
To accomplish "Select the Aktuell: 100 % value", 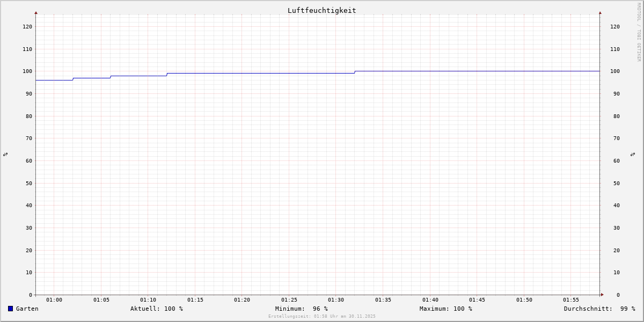I will [157, 309].
